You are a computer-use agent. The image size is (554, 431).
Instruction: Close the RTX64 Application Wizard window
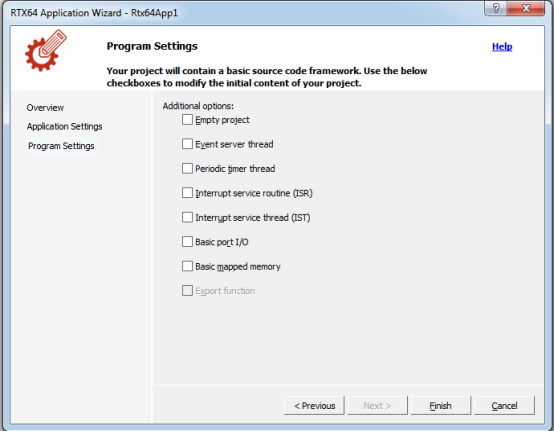(x=526, y=8)
